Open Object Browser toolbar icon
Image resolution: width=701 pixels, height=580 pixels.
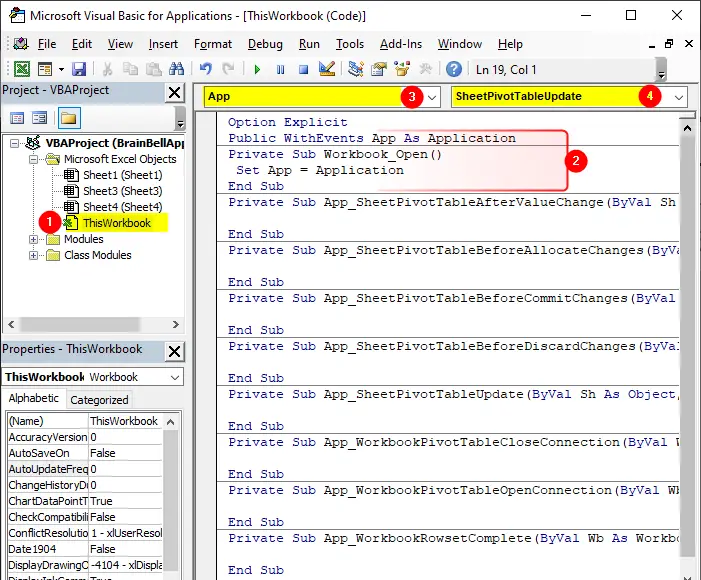[x=402, y=69]
